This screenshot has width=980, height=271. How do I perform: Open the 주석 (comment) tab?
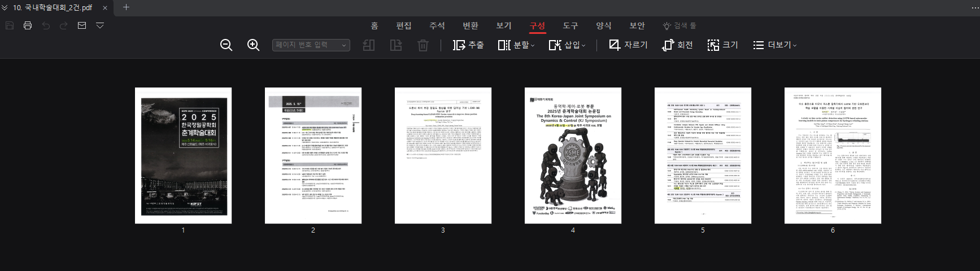pos(437,25)
